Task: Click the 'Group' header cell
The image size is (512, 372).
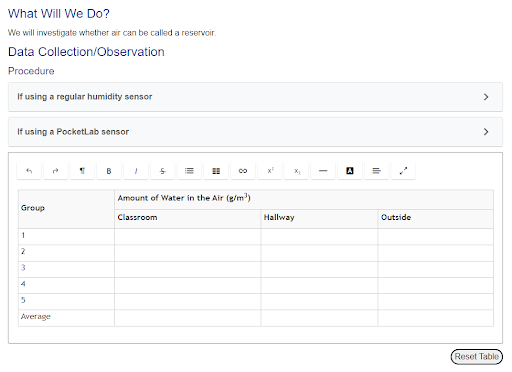Action: pyautogui.click(x=66, y=209)
